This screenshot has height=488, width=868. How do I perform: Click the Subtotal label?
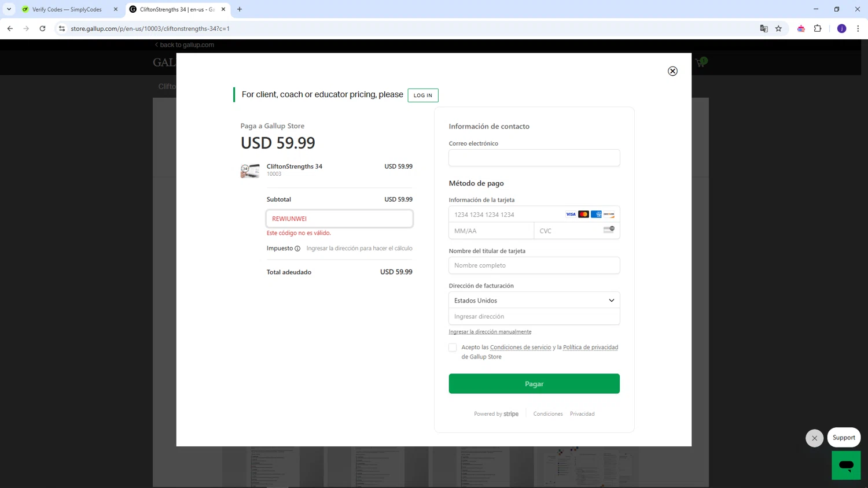279,199
